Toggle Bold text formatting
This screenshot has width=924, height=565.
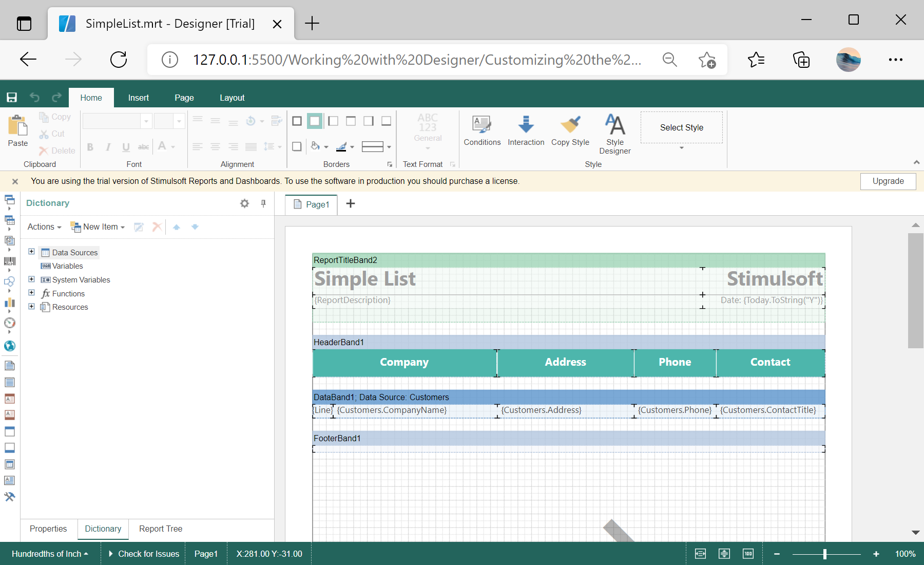coord(90,147)
